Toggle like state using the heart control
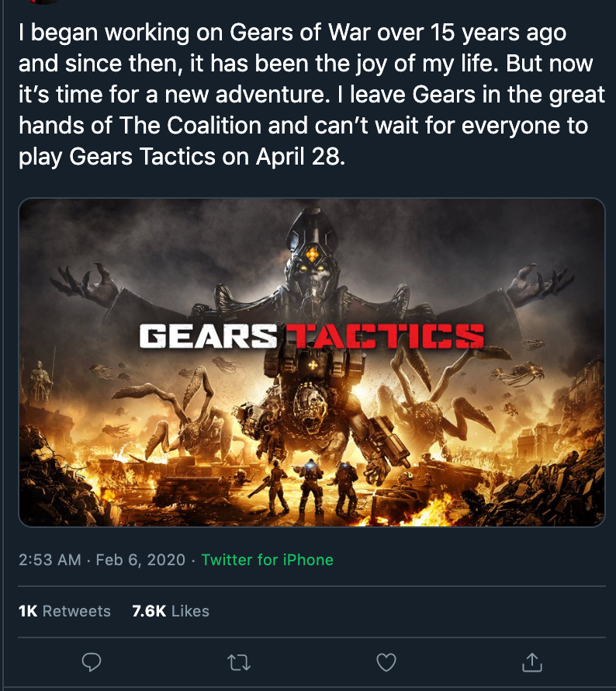This screenshot has height=691, width=616. point(387,664)
